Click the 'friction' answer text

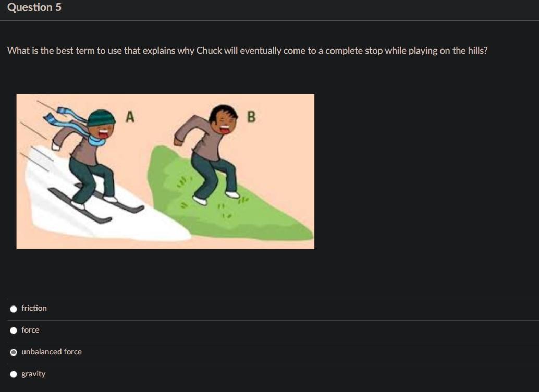click(34, 308)
